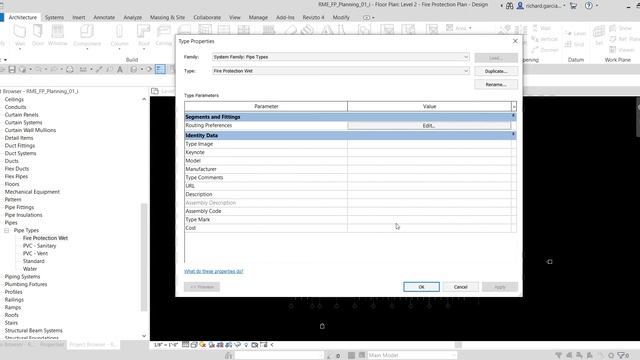Screen dimensions: 640x360
Task: Close the Type Properties dialog
Action: [x=515, y=41]
